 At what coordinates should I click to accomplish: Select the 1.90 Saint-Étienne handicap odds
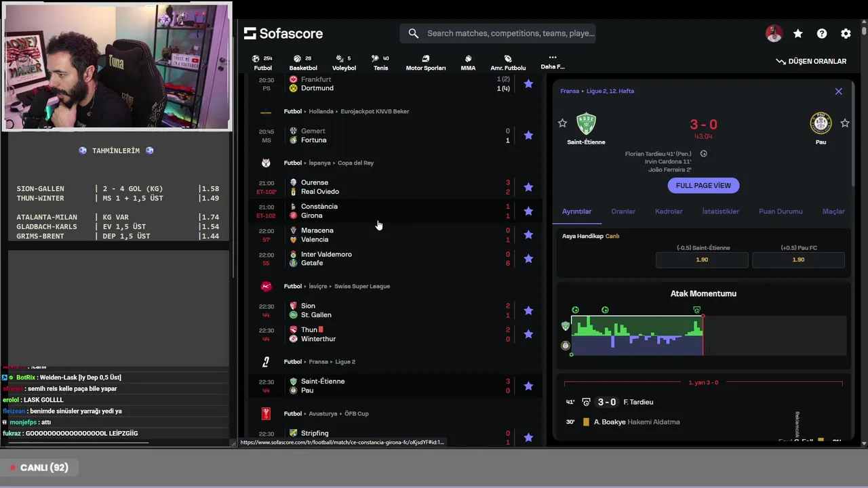coord(702,260)
